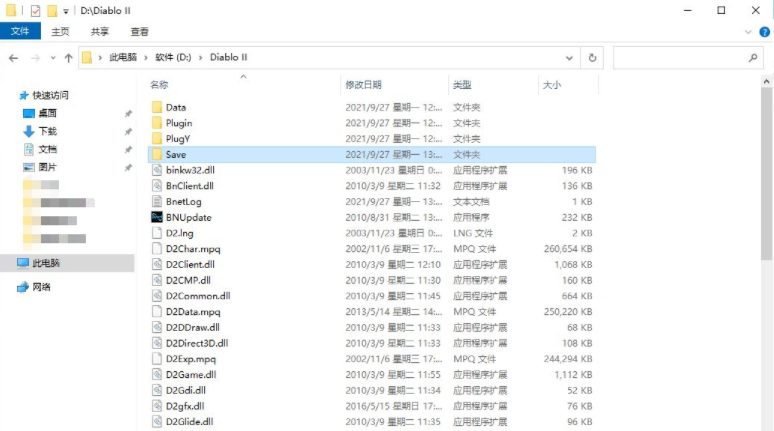Select binkw32.dll file icon
This screenshot has width=774, height=431.
click(x=157, y=170)
